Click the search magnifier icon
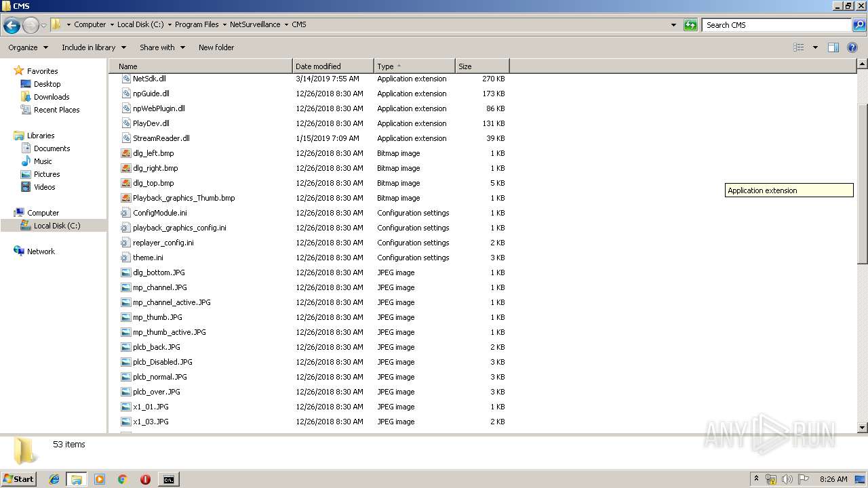 859,25
